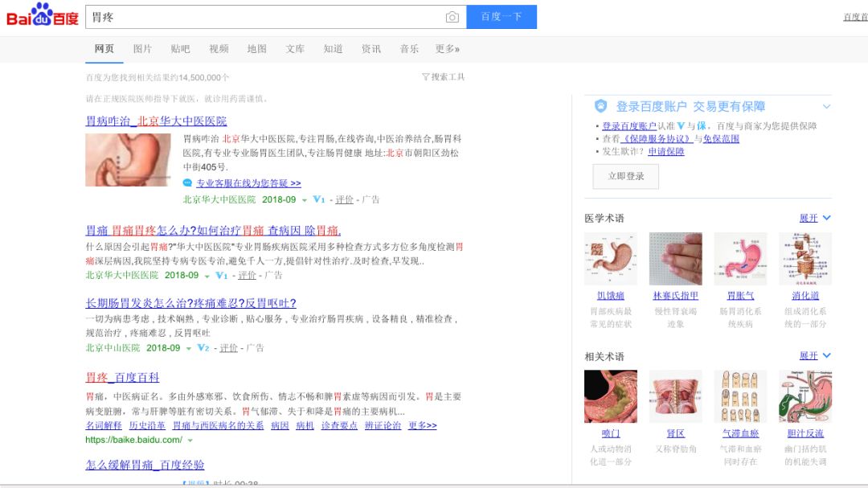Click the blue V1 icon beside 北京华大中医医院
868x488 pixels.
point(318,199)
